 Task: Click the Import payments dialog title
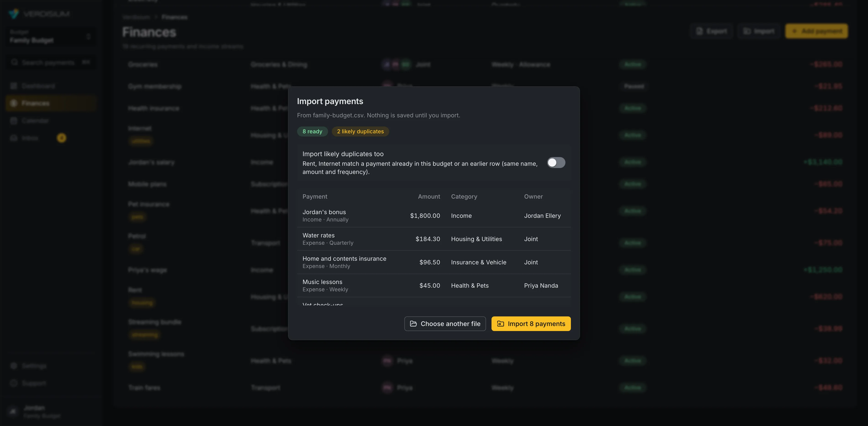(330, 101)
